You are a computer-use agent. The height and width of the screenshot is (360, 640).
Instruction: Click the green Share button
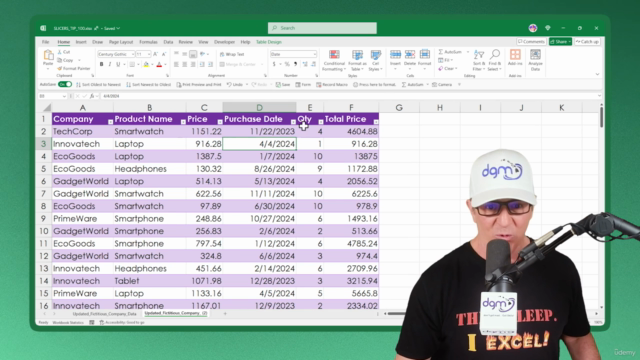(560, 42)
